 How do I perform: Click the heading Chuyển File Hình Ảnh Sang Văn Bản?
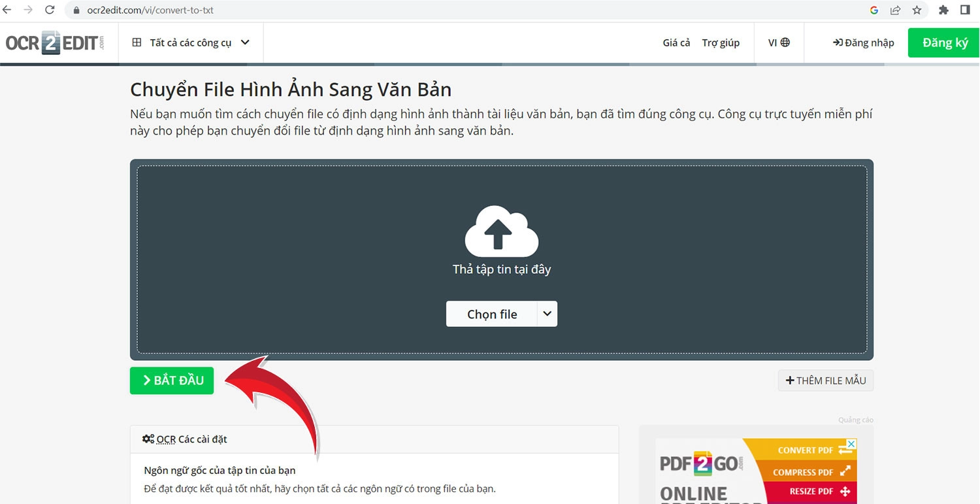pyautogui.click(x=291, y=90)
